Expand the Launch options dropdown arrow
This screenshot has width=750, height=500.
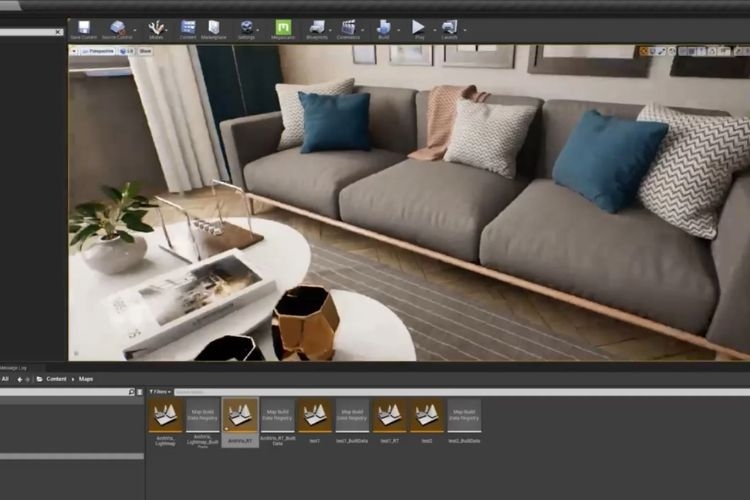[465, 30]
